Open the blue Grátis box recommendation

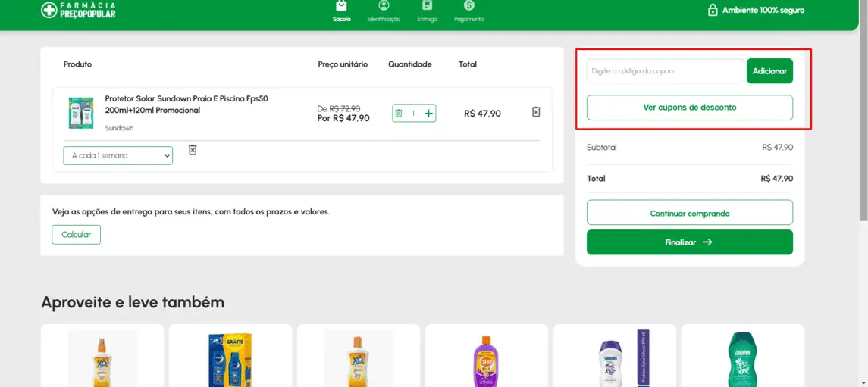coord(230,359)
